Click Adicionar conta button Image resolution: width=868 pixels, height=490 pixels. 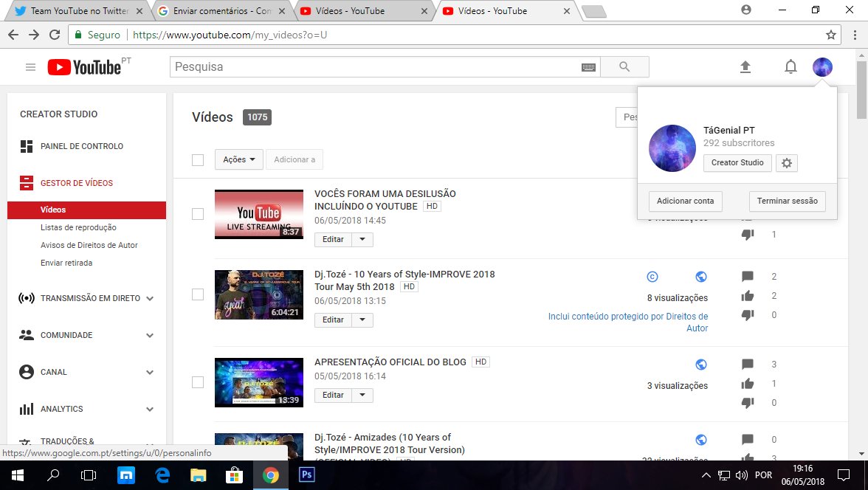(x=685, y=201)
